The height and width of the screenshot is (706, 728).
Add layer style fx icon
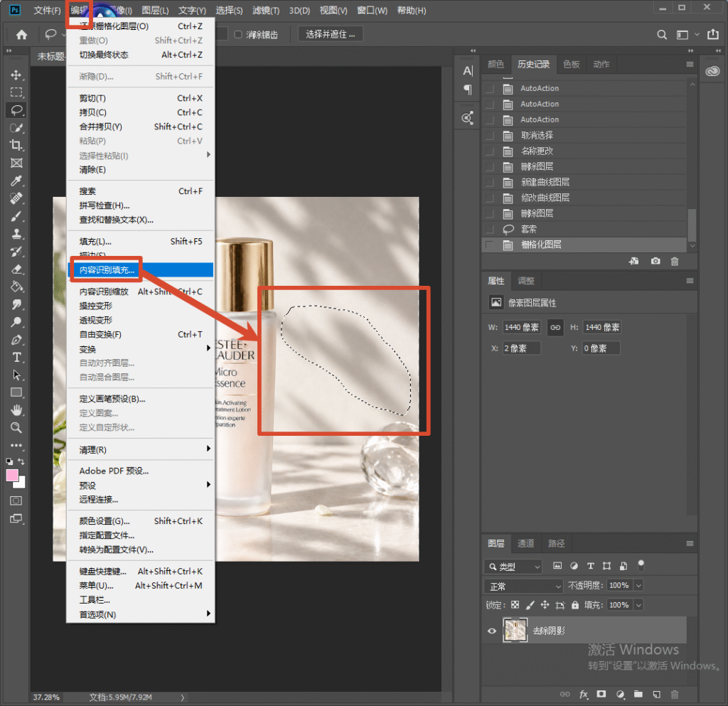pyautogui.click(x=583, y=695)
